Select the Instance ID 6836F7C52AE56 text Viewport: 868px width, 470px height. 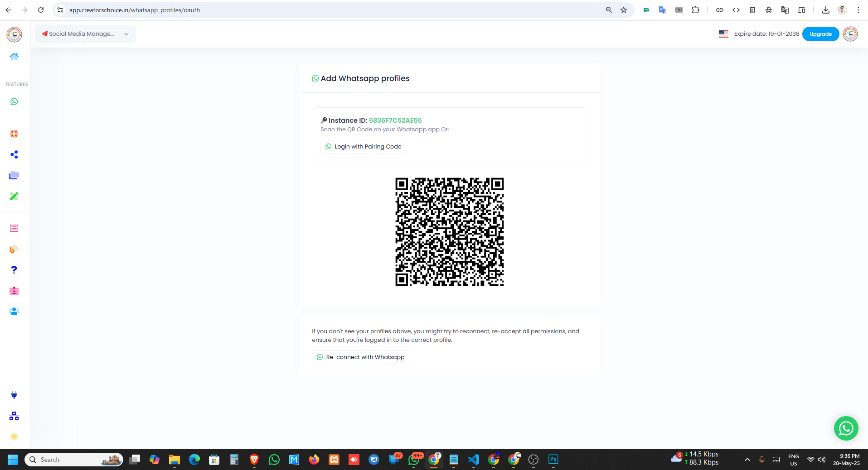point(395,120)
